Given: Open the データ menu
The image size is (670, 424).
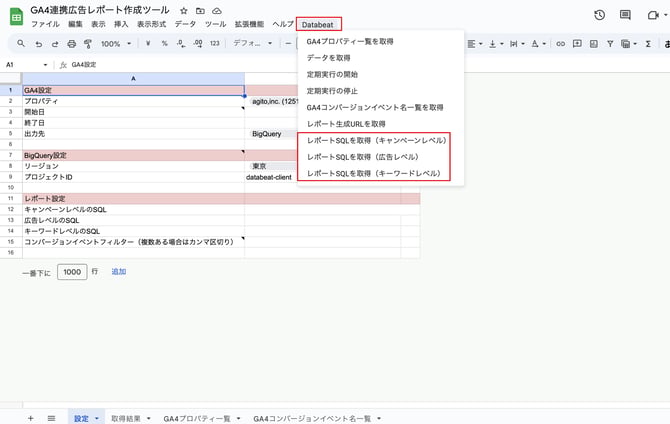Looking at the screenshot, I should 185,24.
